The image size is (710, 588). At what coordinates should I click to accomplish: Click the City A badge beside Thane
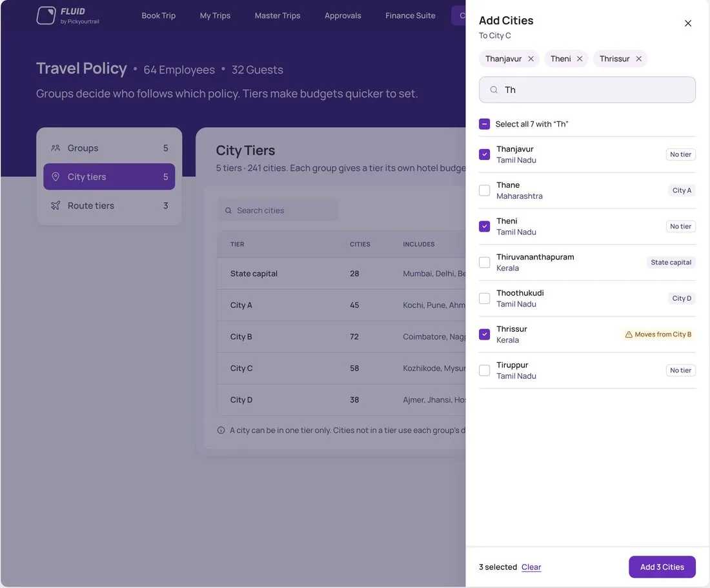tap(682, 190)
